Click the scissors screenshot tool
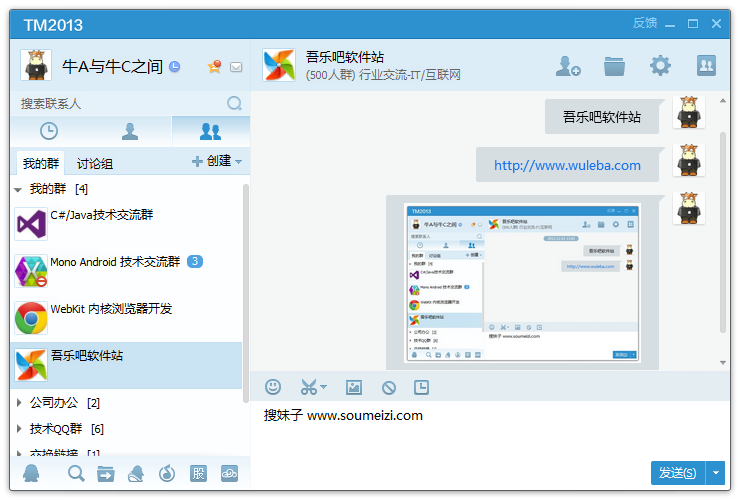 pyautogui.click(x=309, y=387)
